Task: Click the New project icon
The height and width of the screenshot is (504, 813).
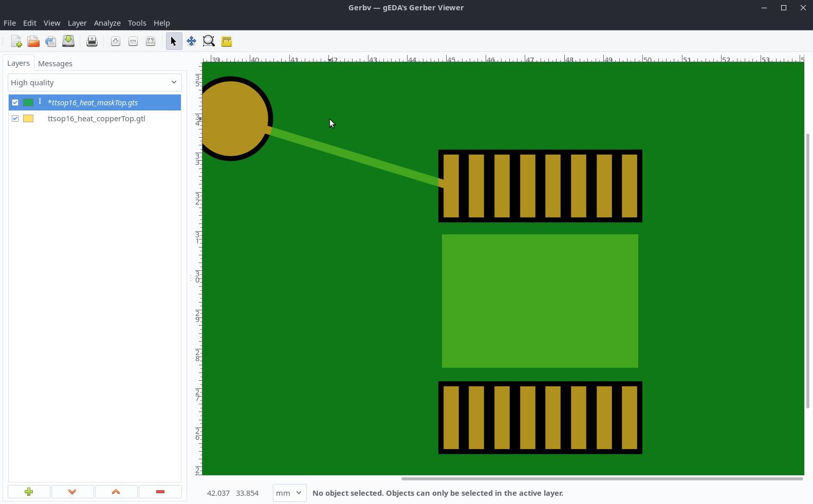Action: tap(16, 42)
